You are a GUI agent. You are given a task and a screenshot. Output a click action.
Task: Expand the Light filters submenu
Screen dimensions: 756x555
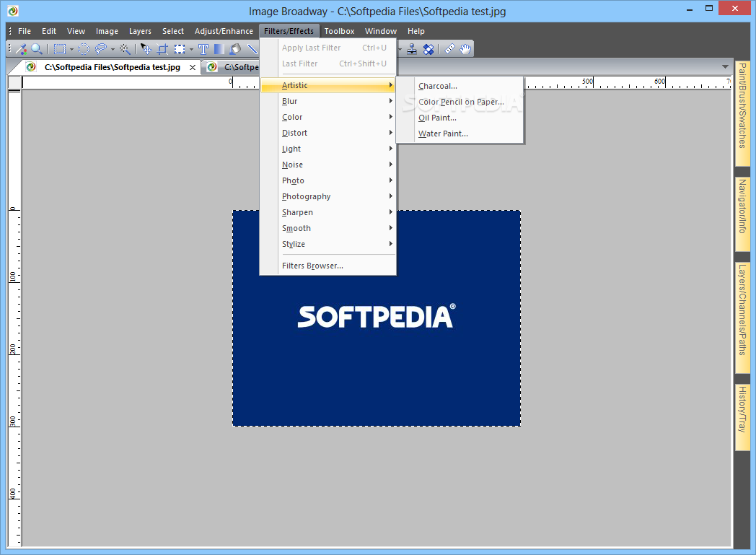tap(328, 149)
